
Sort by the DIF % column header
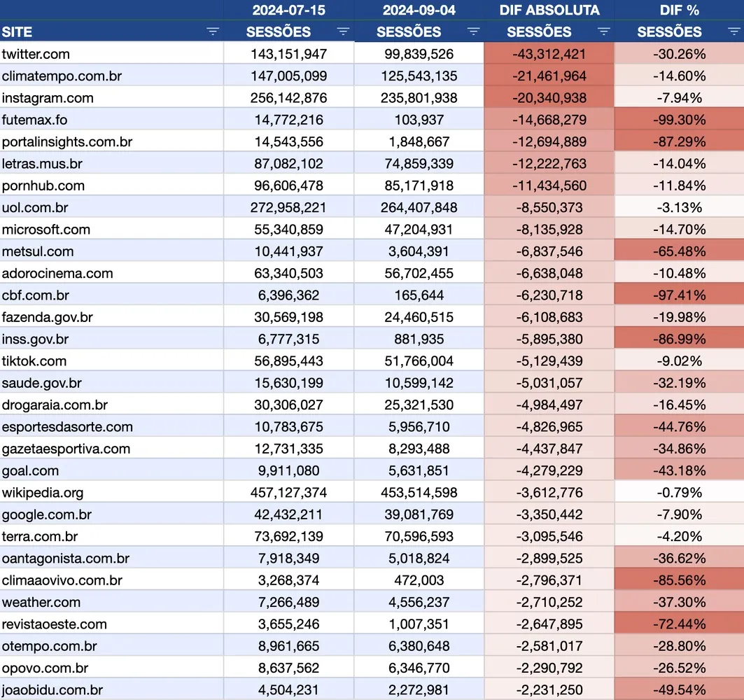pos(679,10)
